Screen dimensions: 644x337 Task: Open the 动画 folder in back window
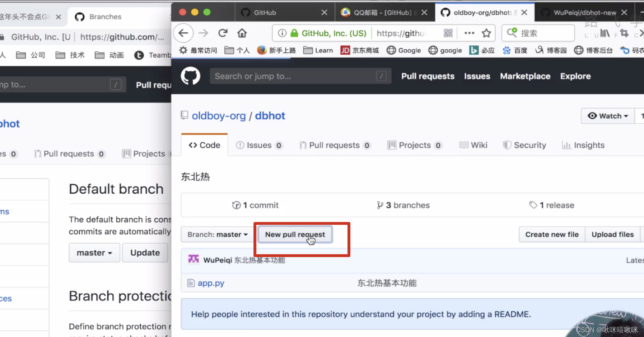109,55
